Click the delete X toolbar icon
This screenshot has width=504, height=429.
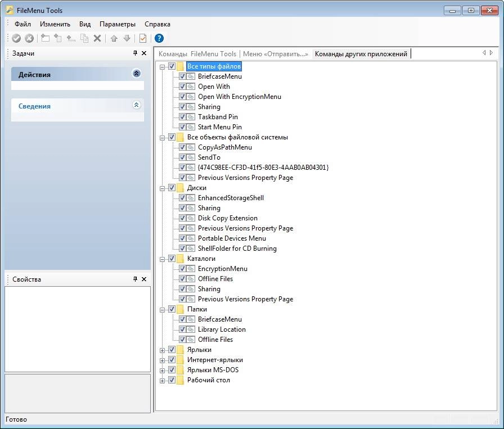[97, 39]
